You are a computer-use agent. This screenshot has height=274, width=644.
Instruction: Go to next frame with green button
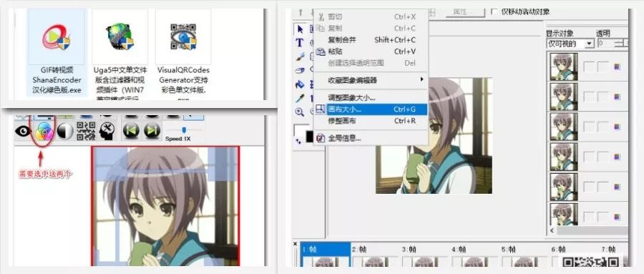pyautogui.click(x=152, y=131)
